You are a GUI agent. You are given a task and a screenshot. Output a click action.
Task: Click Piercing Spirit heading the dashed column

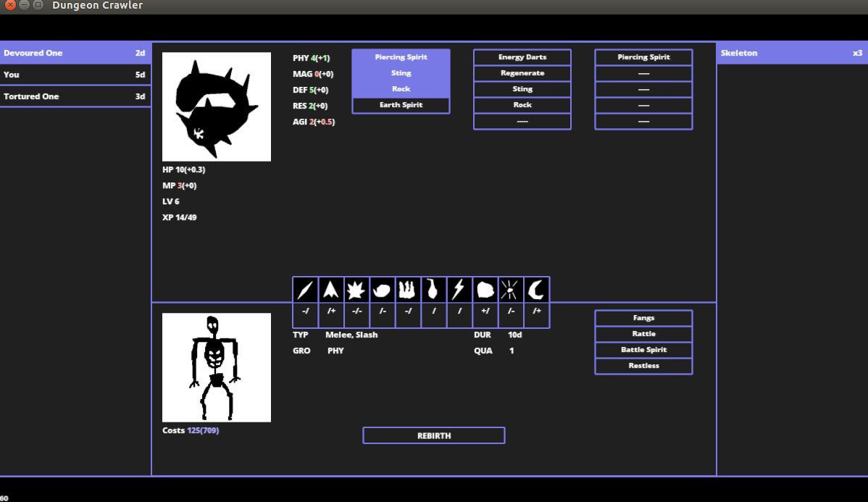tap(643, 57)
